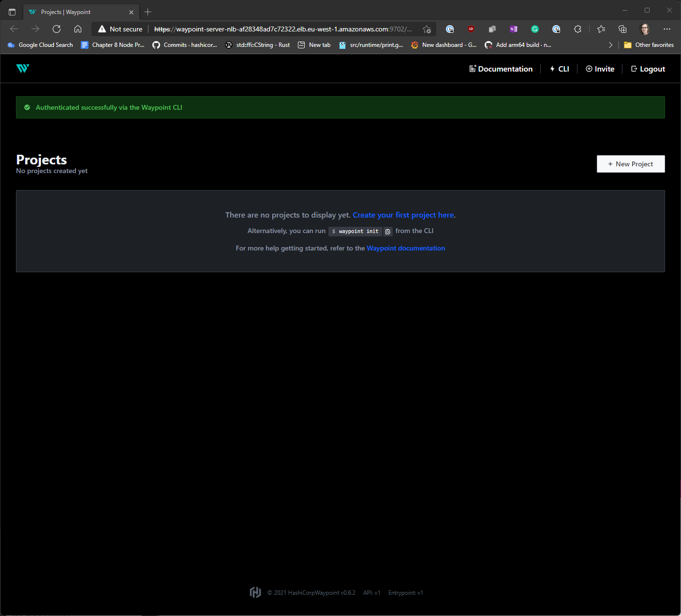Open src/runtime/print.g... bookmark

point(371,45)
